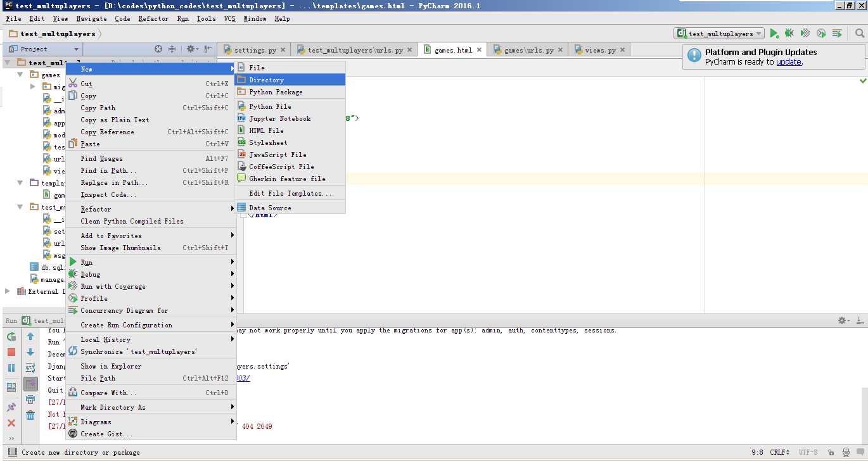Restore layout icon in Run panel
The image size is (868, 461).
[11, 387]
